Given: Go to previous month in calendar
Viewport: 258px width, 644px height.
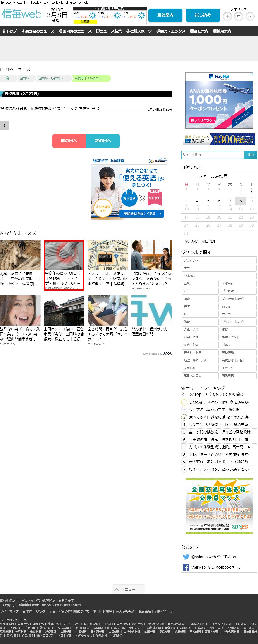Looking at the screenshot, I should pyautogui.click(x=202, y=176).
